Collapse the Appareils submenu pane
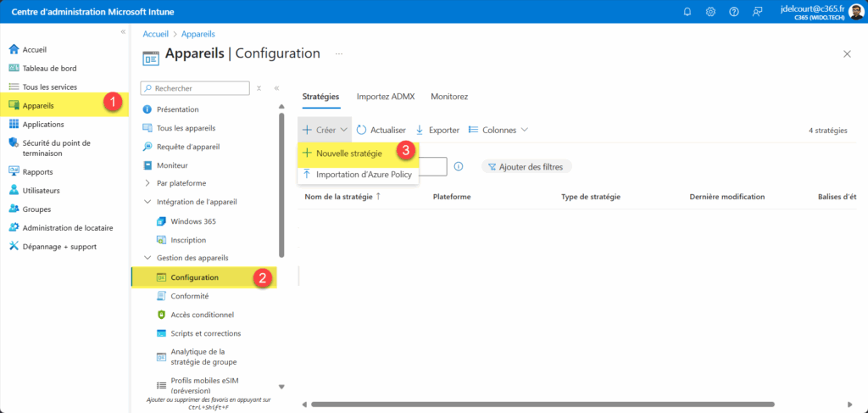The width and height of the screenshot is (868, 413). 277,88
